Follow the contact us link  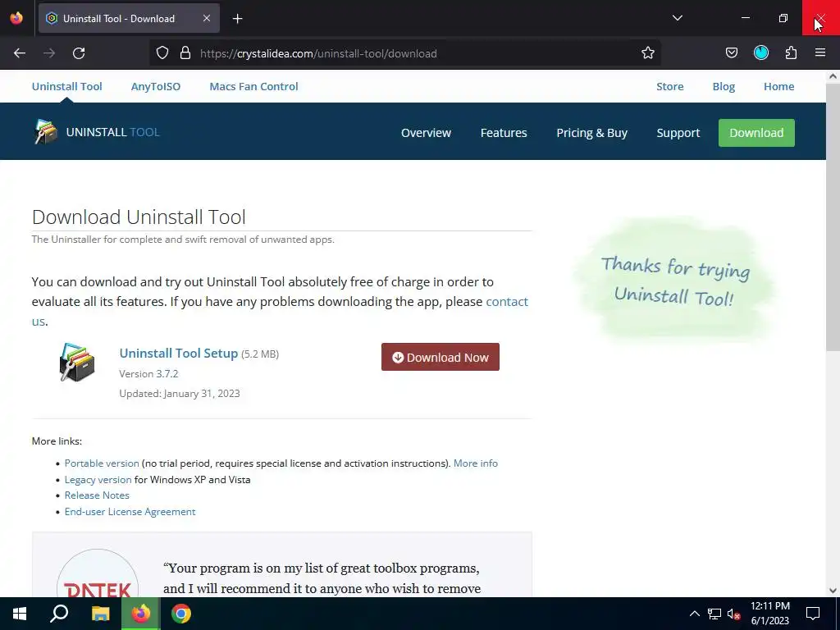(507, 302)
